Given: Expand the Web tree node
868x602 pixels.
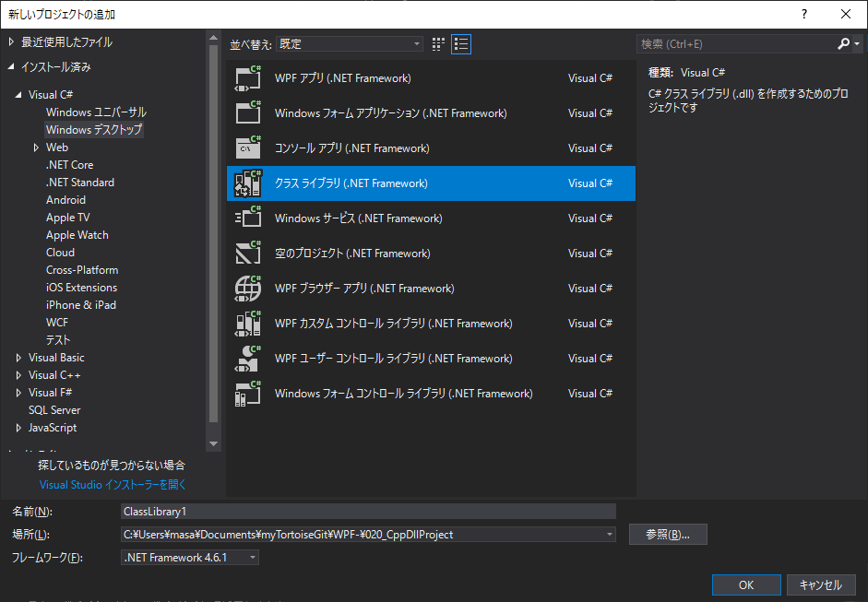Looking at the screenshot, I should tap(36, 148).
